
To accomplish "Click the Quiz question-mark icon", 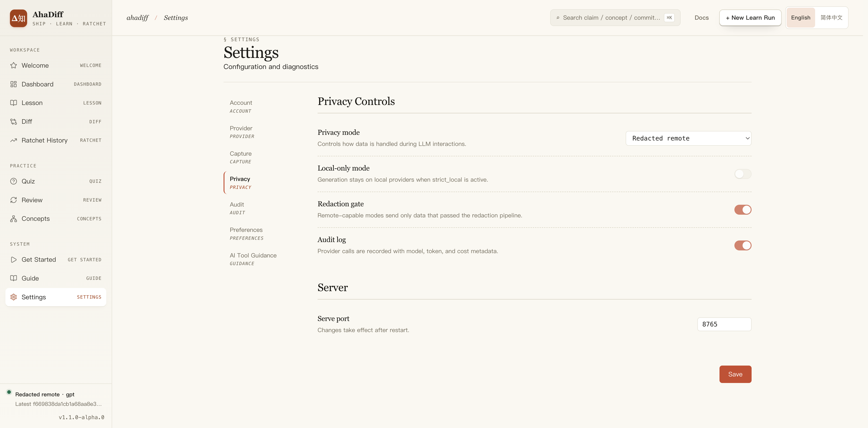I will (x=14, y=181).
